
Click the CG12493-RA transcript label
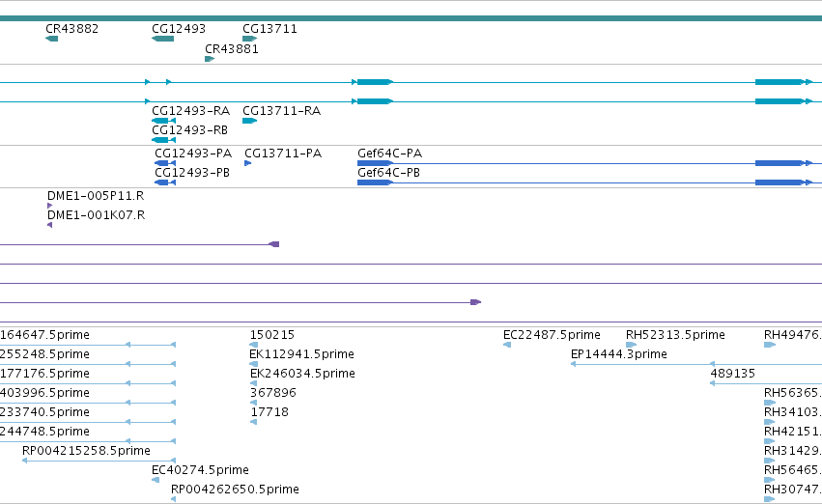pos(191,111)
